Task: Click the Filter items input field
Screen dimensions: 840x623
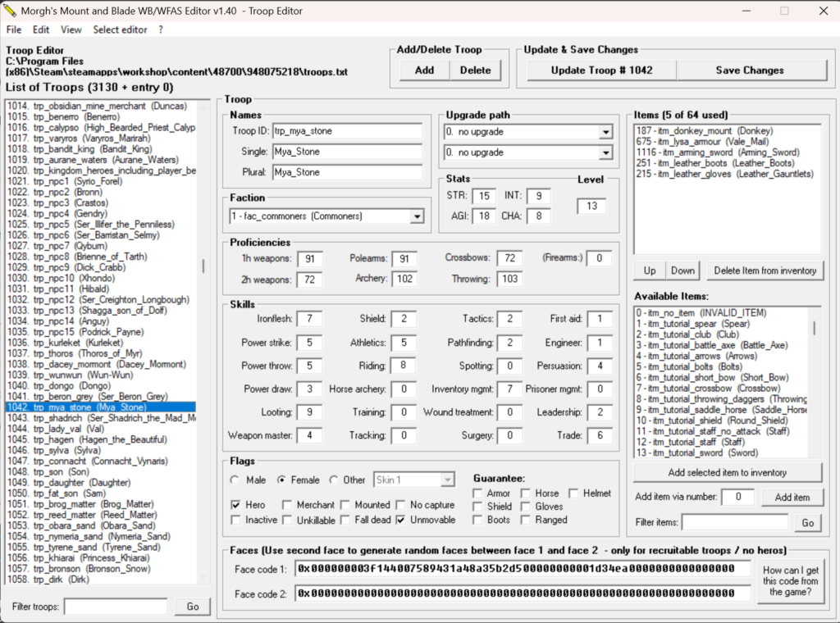Action: pyautogui.click(x=735, y=522)
